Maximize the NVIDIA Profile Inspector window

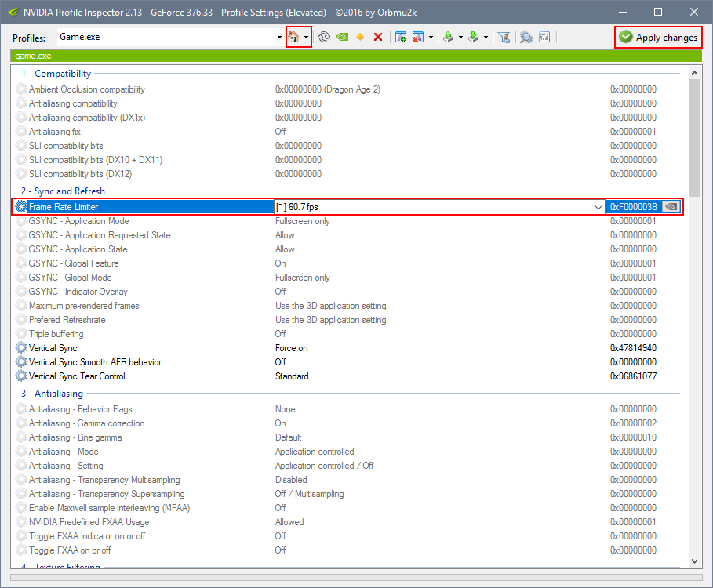(x=658, y=12)
